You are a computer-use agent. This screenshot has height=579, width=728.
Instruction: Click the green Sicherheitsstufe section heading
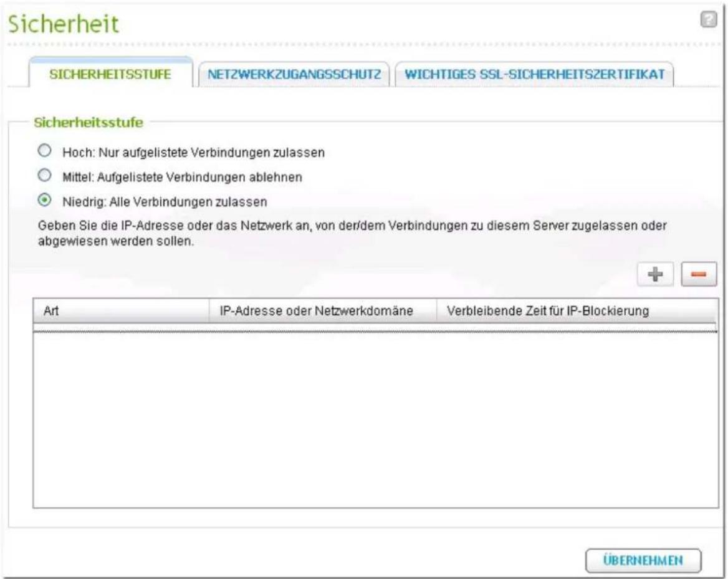[89, 123]
